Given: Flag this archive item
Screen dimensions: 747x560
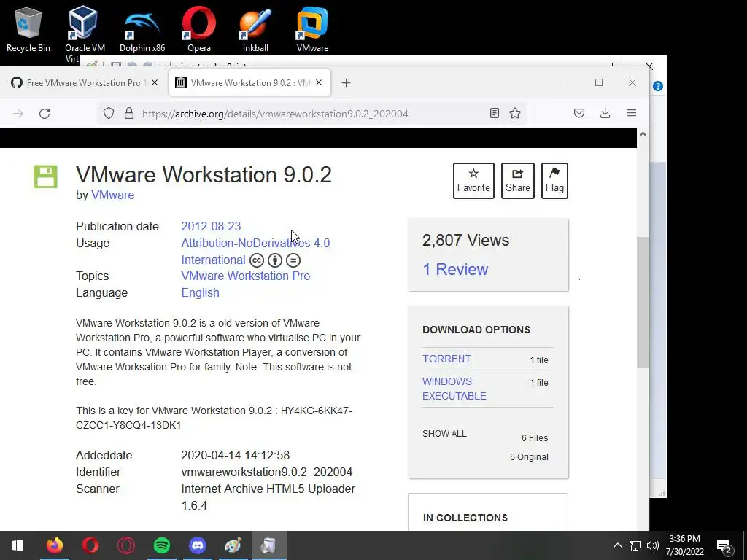Looking at the screenshot, I should click(x=554, y=181).
